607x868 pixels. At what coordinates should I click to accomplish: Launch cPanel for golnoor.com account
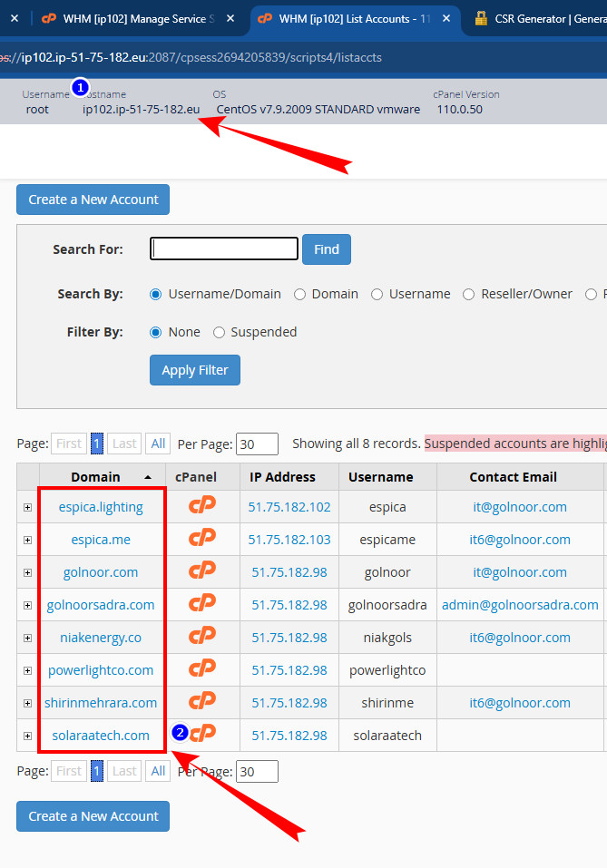click(x=201, y=571)
